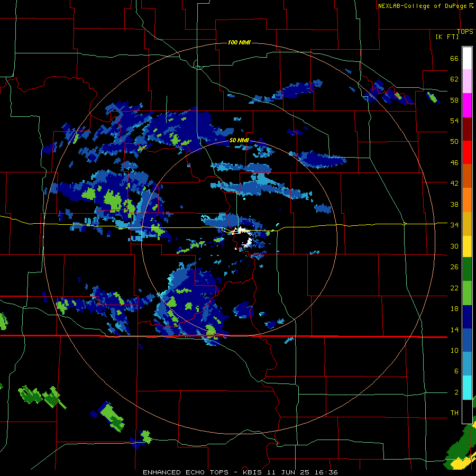Click the black TH swatch at legend bottom
476x476 pixels.
(x=467, y=411)
